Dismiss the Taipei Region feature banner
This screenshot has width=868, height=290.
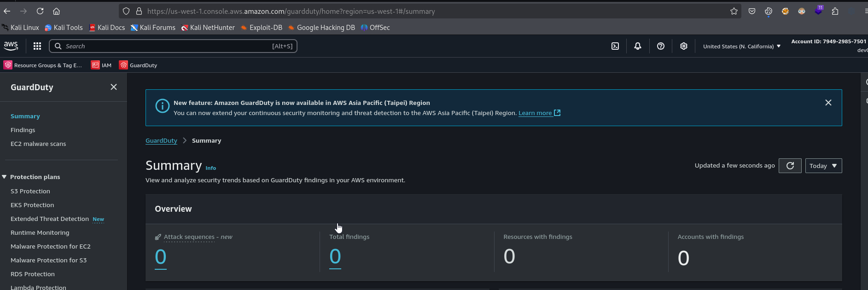828,103
